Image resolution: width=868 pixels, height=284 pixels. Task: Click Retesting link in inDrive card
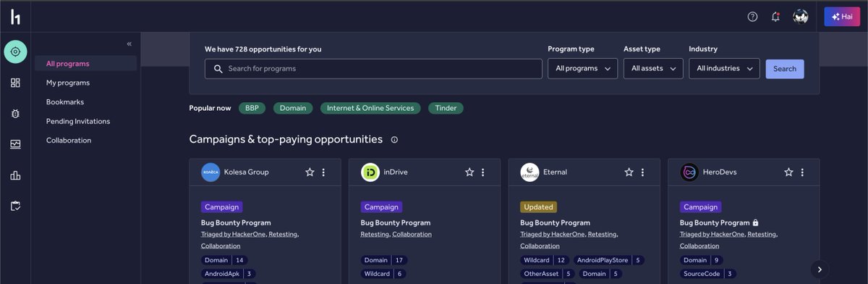point(375,234)
